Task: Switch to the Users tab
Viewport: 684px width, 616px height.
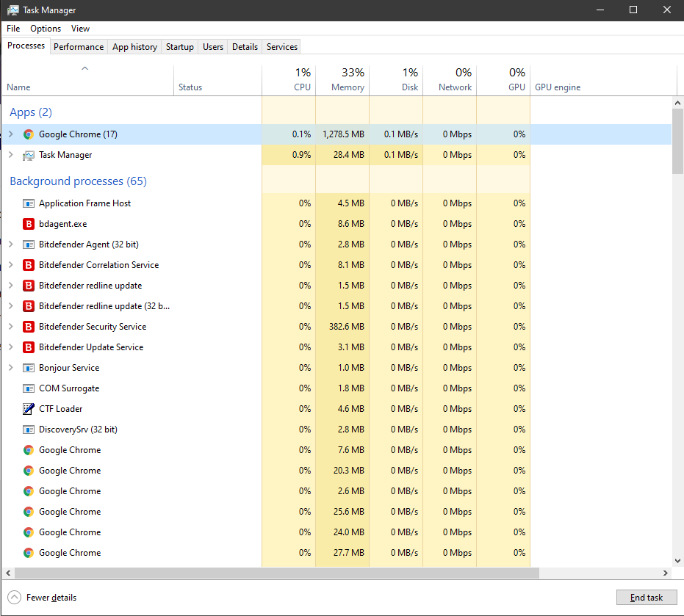Action: 213,47
